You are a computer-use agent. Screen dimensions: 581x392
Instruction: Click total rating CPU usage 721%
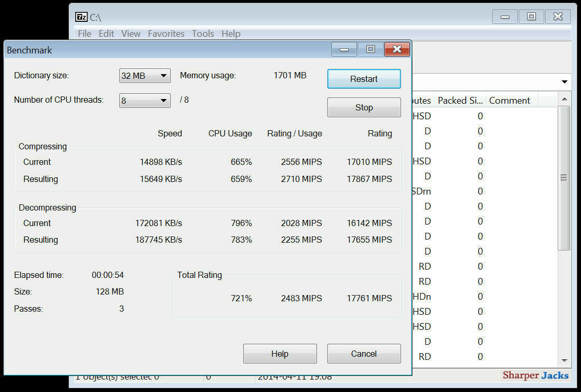point(241,298)
